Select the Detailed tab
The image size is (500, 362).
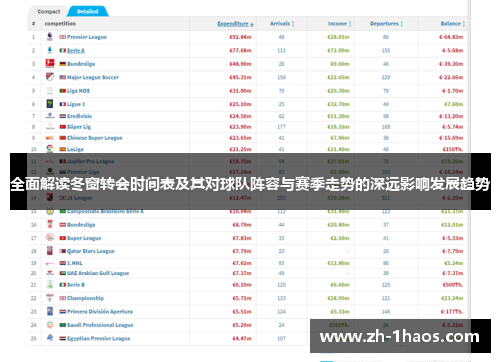click(x=88, y=11)
